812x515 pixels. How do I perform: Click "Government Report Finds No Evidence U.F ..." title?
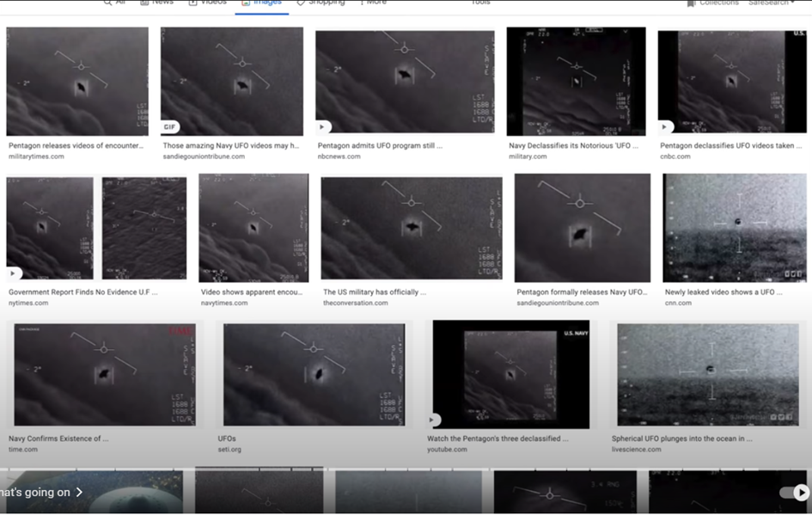82,292
